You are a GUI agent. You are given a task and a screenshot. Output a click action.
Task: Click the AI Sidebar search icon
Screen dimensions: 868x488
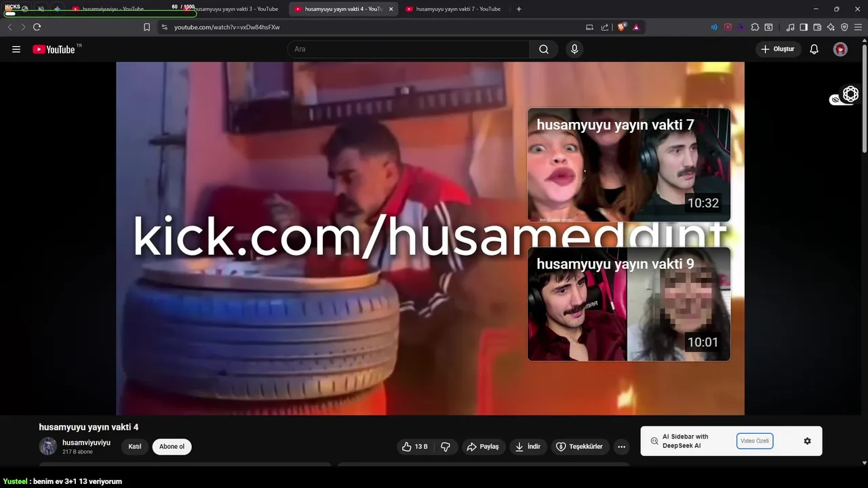point(654,441)
